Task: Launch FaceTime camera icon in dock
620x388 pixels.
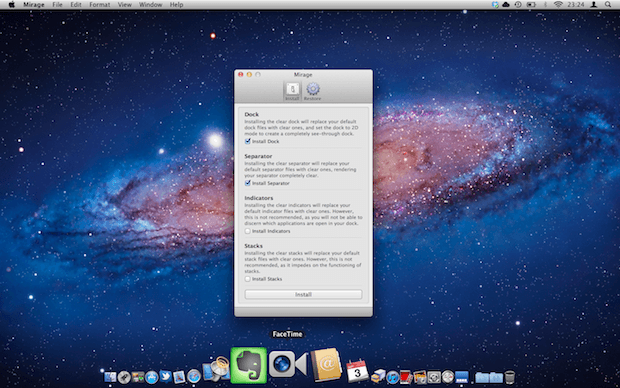Action: click(288, 364)
